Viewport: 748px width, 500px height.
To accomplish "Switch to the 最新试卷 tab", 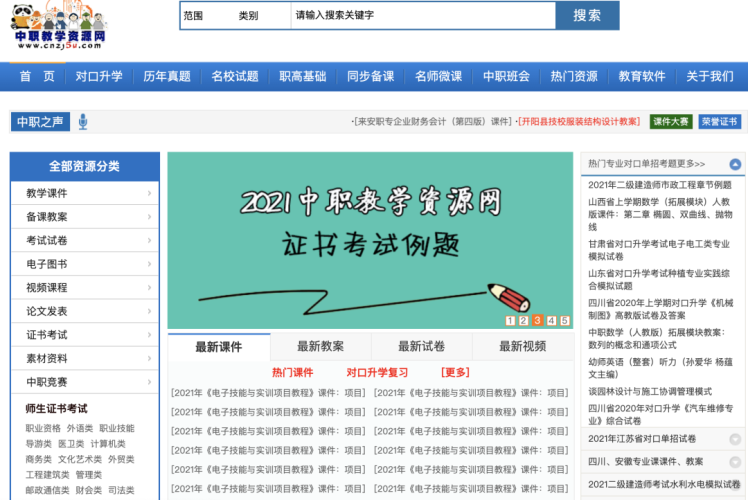I will 421,346.
